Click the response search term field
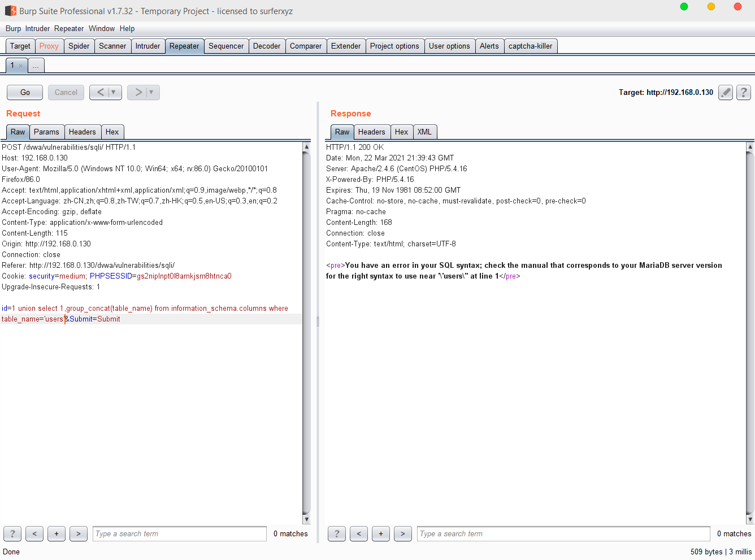Image resolution: width=755 pixels, height=560 pixels. [564, 533]
